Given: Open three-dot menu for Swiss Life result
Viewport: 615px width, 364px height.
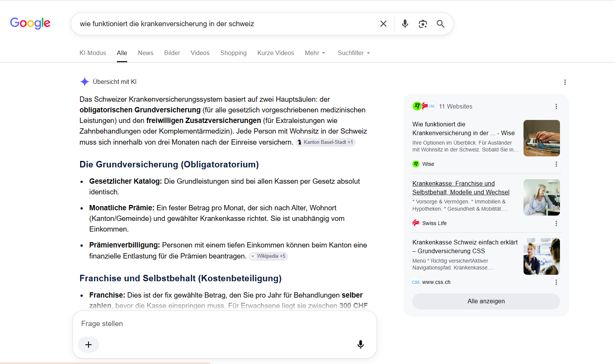Looking at the screenshot, I should click(556, 224).
